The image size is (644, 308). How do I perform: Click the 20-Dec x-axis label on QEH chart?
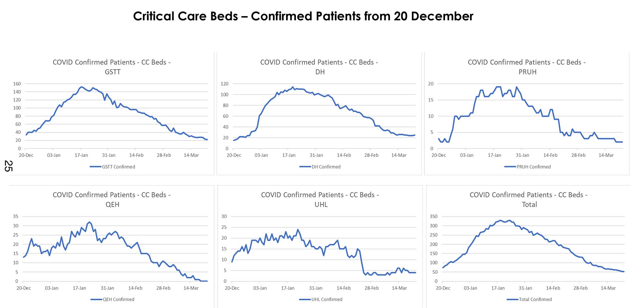coord(24,288)
